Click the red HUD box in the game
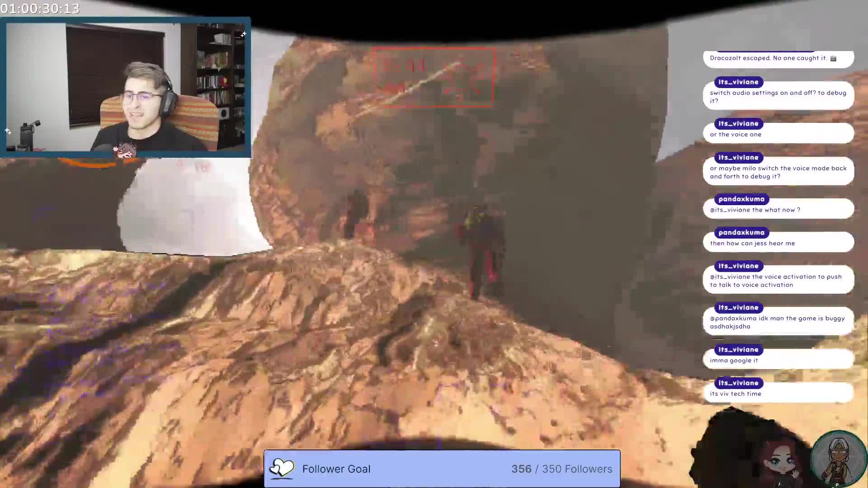The height and width of the screenshot is (488, 868). click(434, 77)
